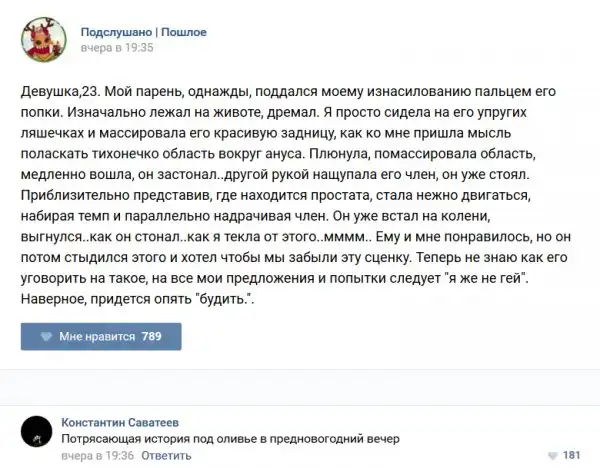The image size is (600, 468).
Task: Click the 789 likes counter
Action: point(152,337)
